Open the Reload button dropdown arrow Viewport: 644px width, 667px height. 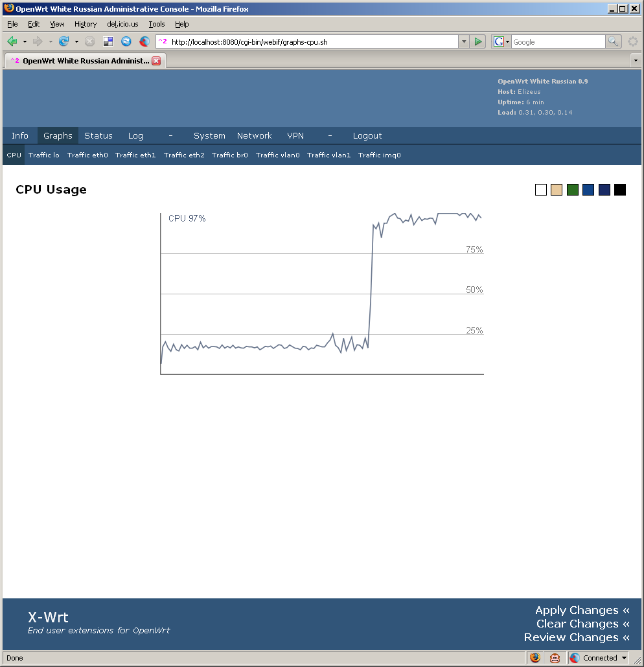click(76, 41)
